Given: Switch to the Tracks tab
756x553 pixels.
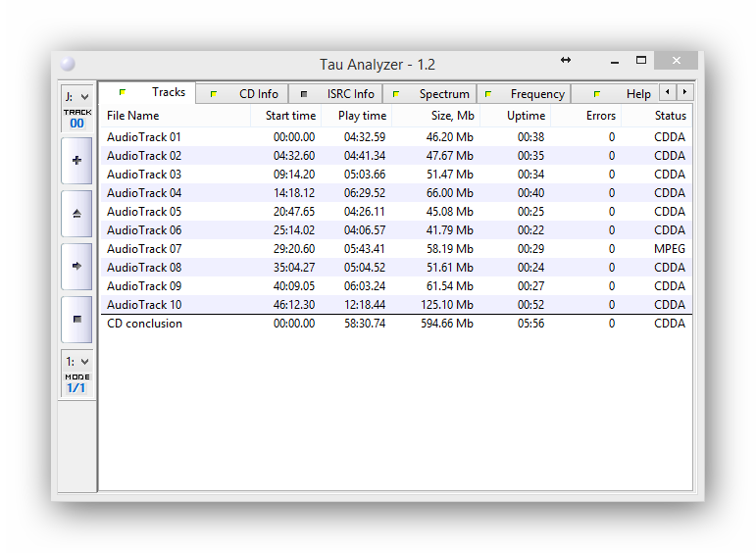Looking at the screenshot, I should (147, 92).
